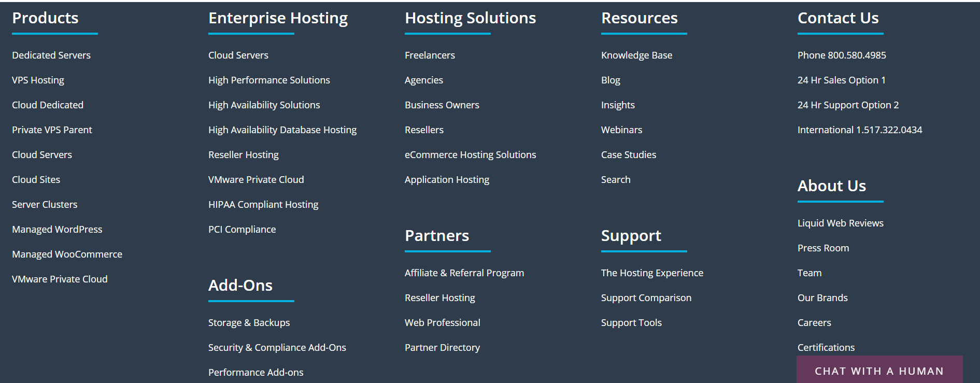The height and width of the screenshot is (383, 980).
Task: Visit Freelancers hosting solutions
Action: pyautogui.click(x=430, y=55)
